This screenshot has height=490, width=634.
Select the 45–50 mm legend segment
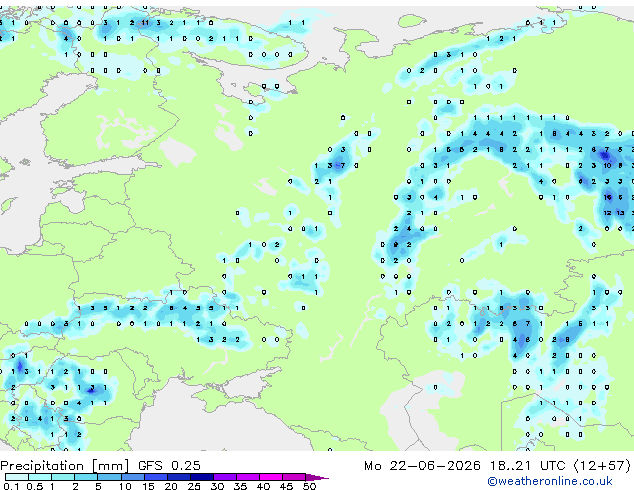coord(294,477)
